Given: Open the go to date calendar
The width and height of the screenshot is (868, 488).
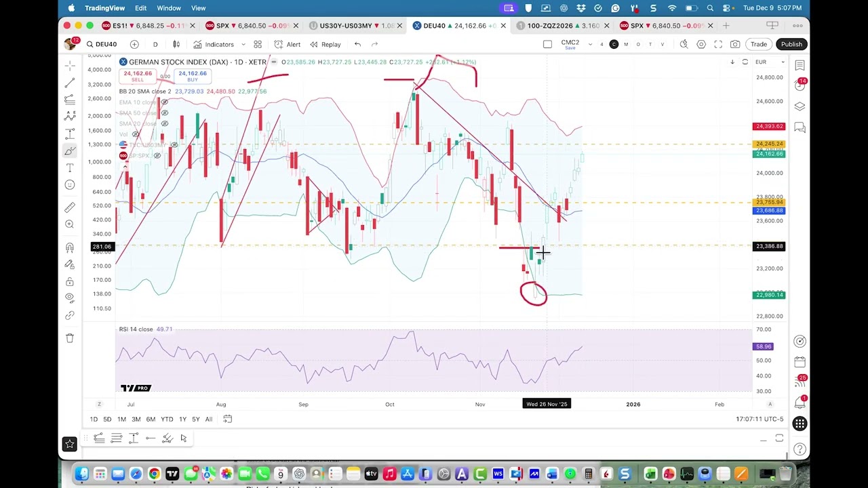Looking at the screenshot, I should [x=228, y=420].
